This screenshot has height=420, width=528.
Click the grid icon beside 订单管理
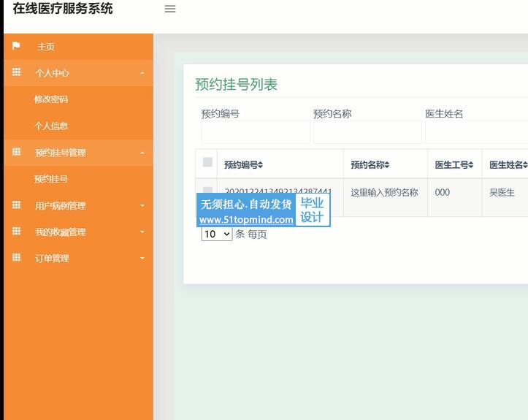17,258
